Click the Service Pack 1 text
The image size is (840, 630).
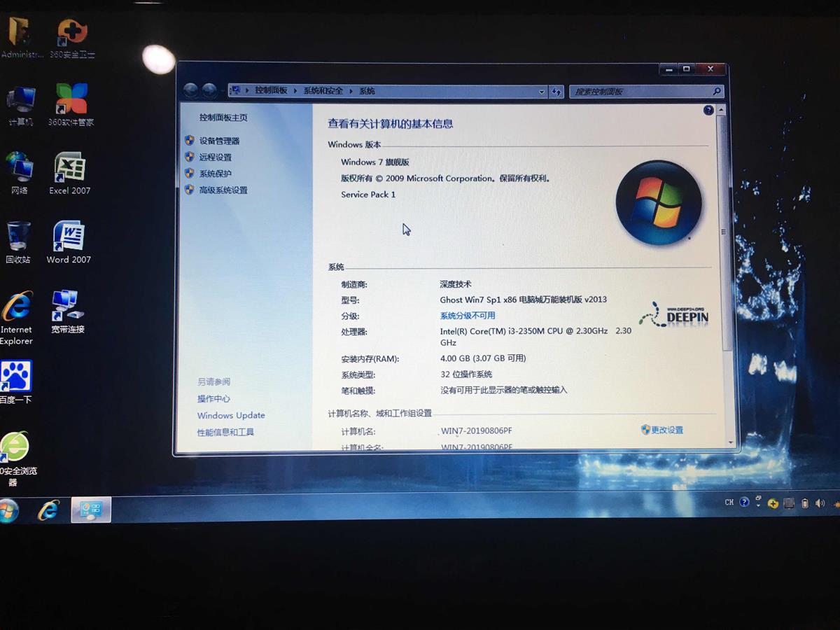point(368,195)
